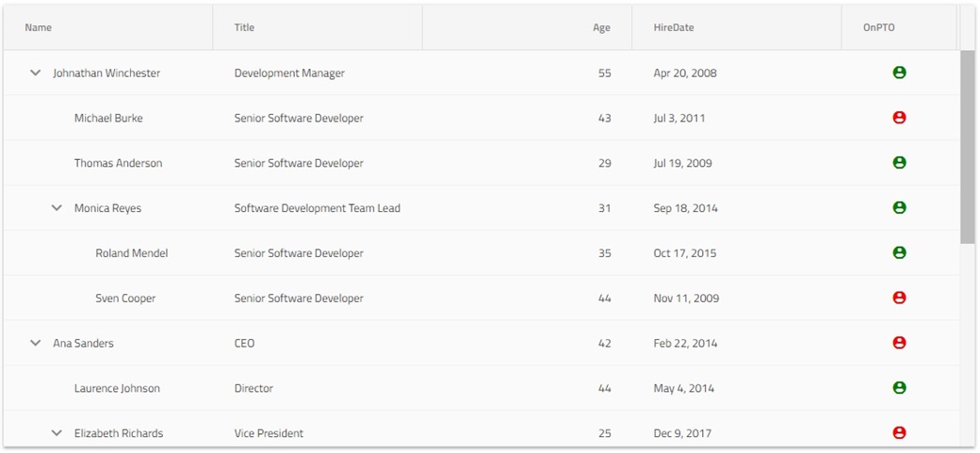Click Roland Mendel's green PTO status icon
The width and height of the screenshot is (980, 453).
coord(899,252)
